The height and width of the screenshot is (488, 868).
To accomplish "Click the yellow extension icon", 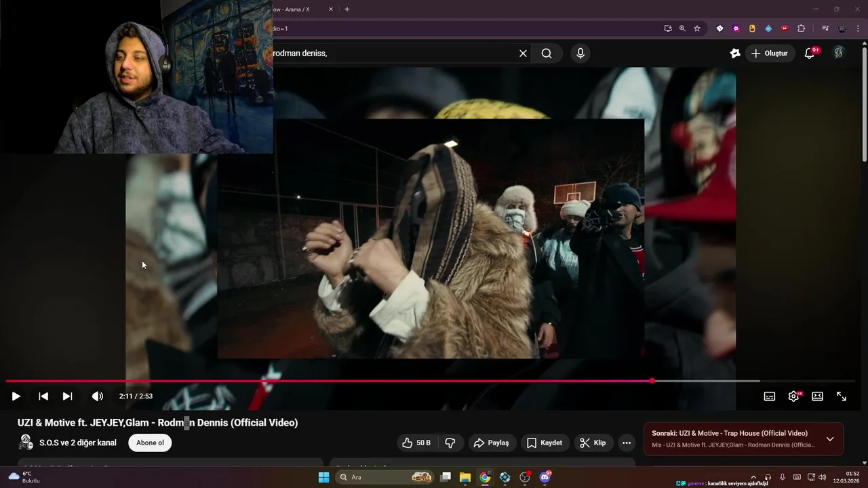I will point(752,28).
